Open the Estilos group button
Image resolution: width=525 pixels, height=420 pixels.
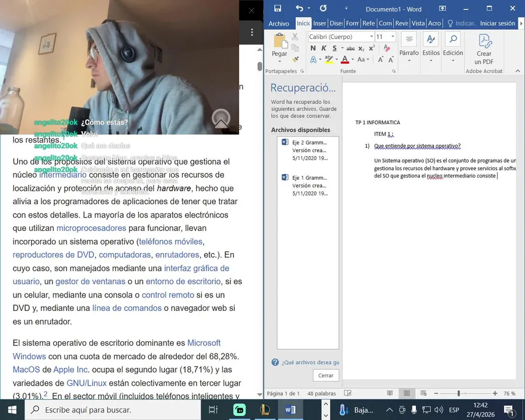tap(431, 47)
